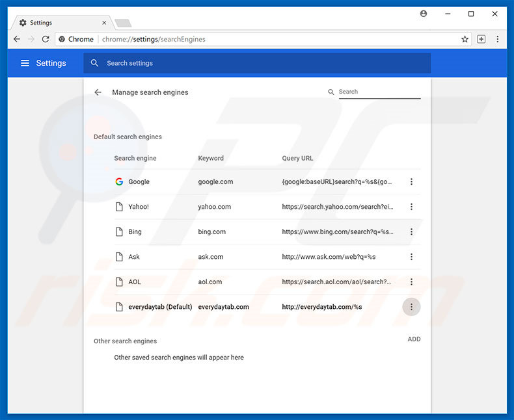The image size is (514, 420).
Task: Click the Google logo icon in list
Action: tap(119, 181)
